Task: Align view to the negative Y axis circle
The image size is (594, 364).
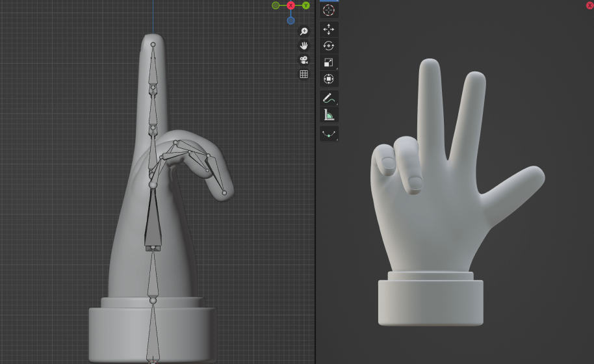Action: click(x=276, y=5)
